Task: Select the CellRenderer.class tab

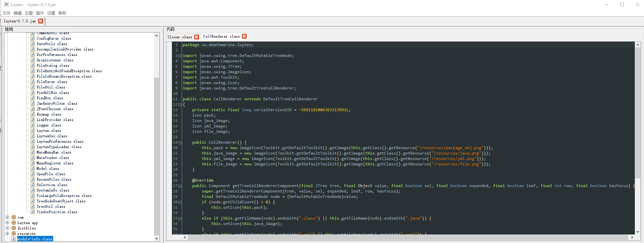Action: [221, 36]
